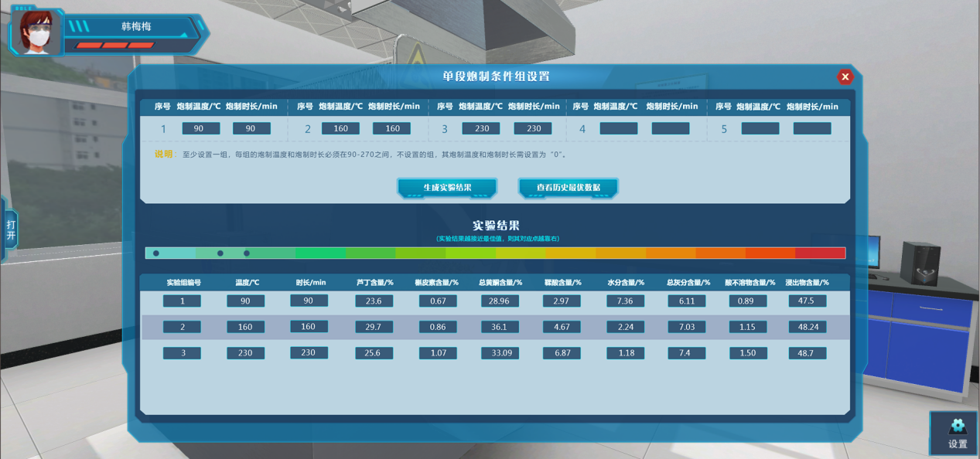Expand the 打开 side panel tab
The width and height of the screenshot is (980, 459).
coord(10,230)
